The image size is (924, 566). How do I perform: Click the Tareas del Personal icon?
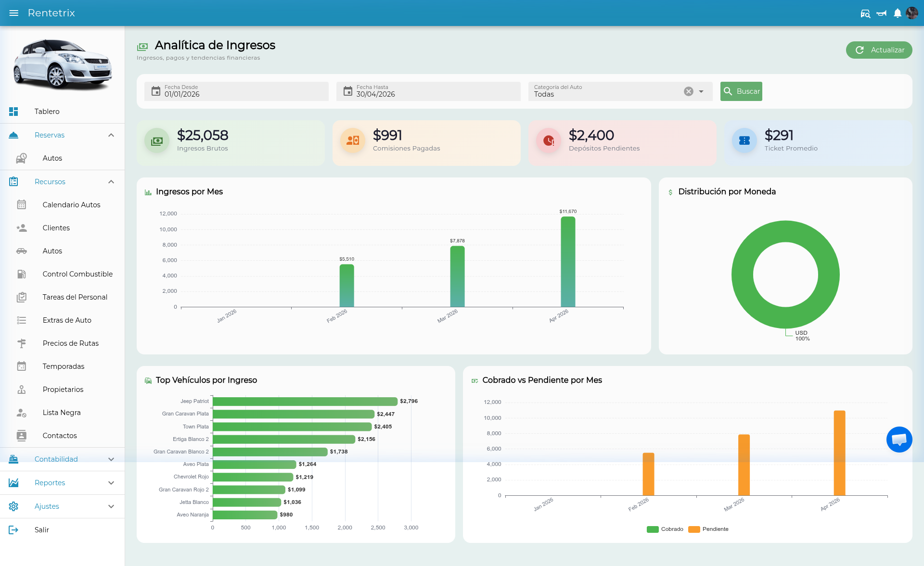pyautogui.click(x=22, y=297)
